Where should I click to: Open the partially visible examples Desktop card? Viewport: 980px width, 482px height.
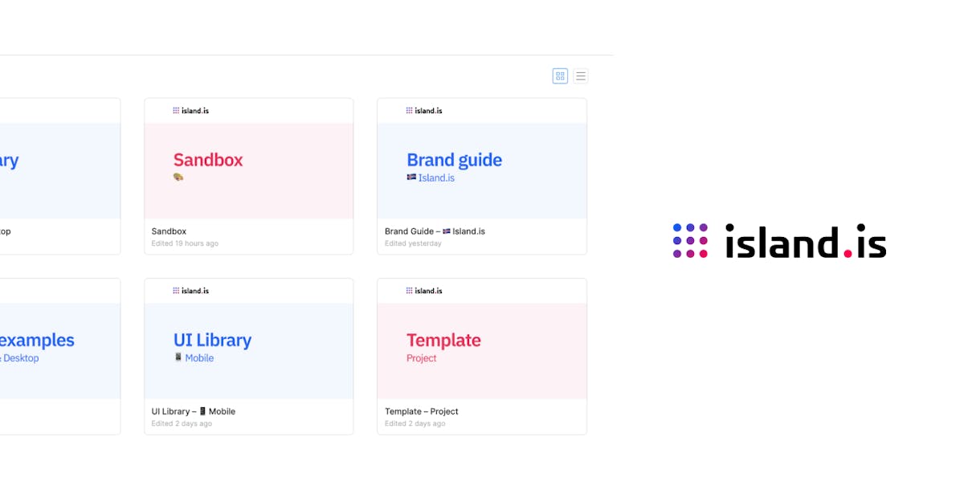pyautogui.click(x=56, y=350)
